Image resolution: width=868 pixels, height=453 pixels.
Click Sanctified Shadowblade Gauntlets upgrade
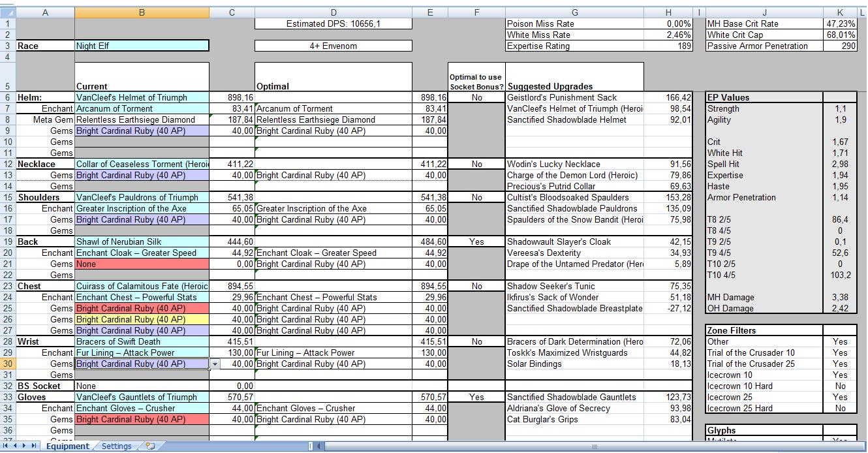(x=575, y=397)
